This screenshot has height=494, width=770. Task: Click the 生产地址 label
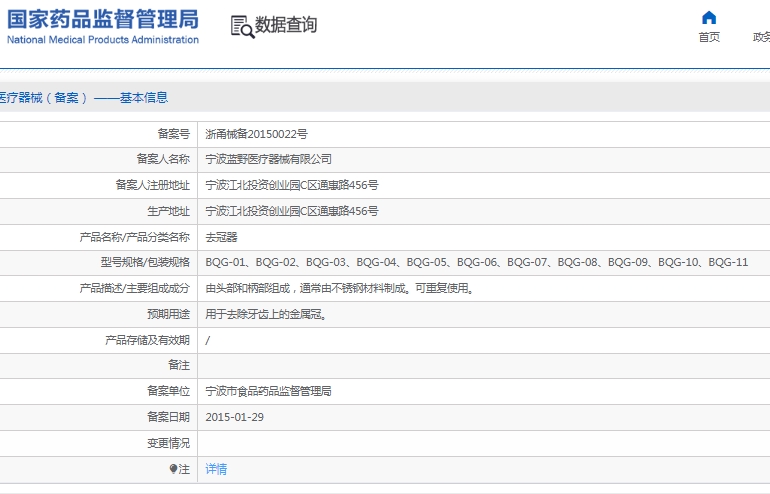tap(168, 211)
